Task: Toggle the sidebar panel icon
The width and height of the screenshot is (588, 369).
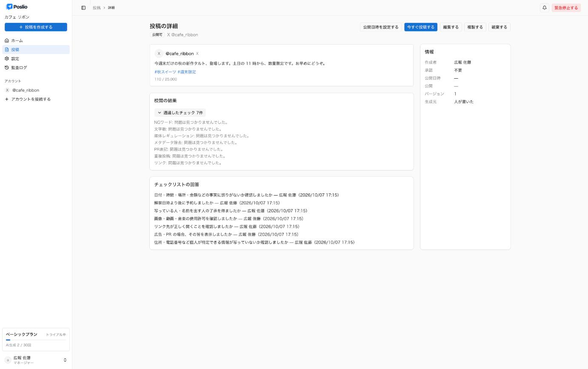Action: [x=83, y=8]
